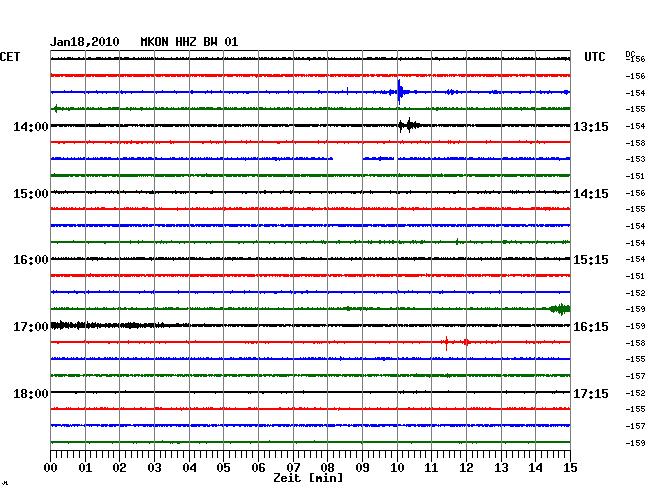Click the 10 minute axis label
Image resolution: width=650 pixels, height=494 pixels.
(397, 468)
